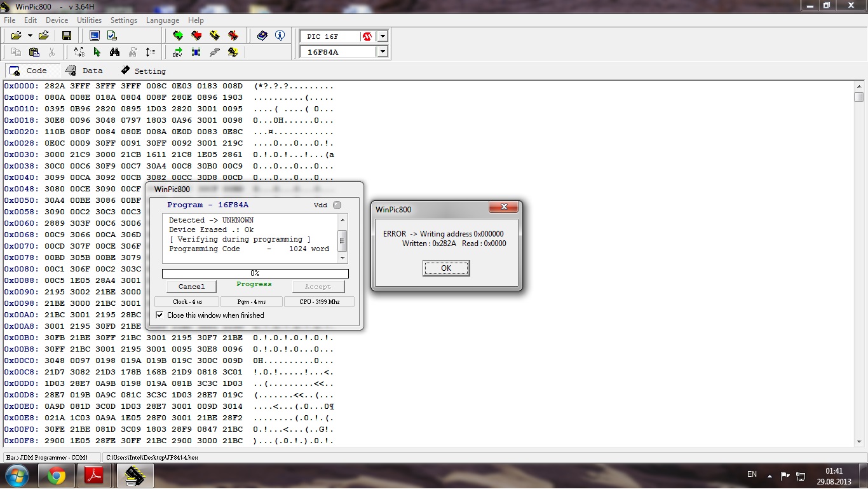Viewport: 868px width, 501px height.
Task: Click the yellow check chip icon
Action: point(215,36)
